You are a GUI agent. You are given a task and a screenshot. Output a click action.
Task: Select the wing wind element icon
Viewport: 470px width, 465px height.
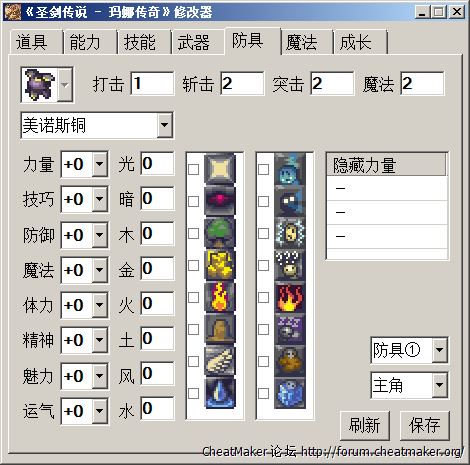(220, 361)
